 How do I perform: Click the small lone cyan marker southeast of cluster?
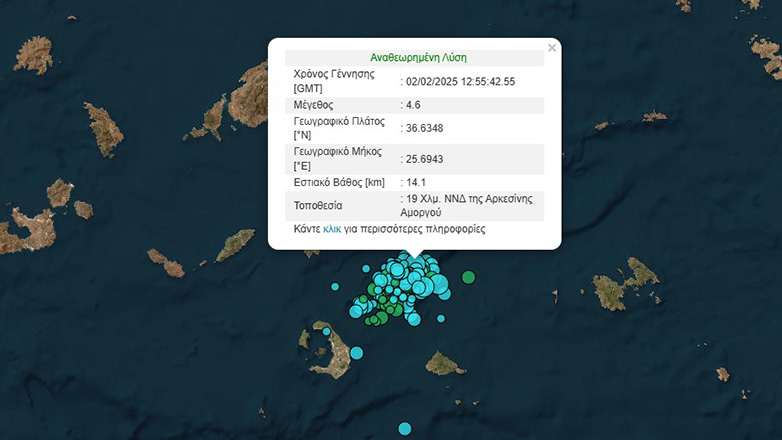tap(441, 319)
